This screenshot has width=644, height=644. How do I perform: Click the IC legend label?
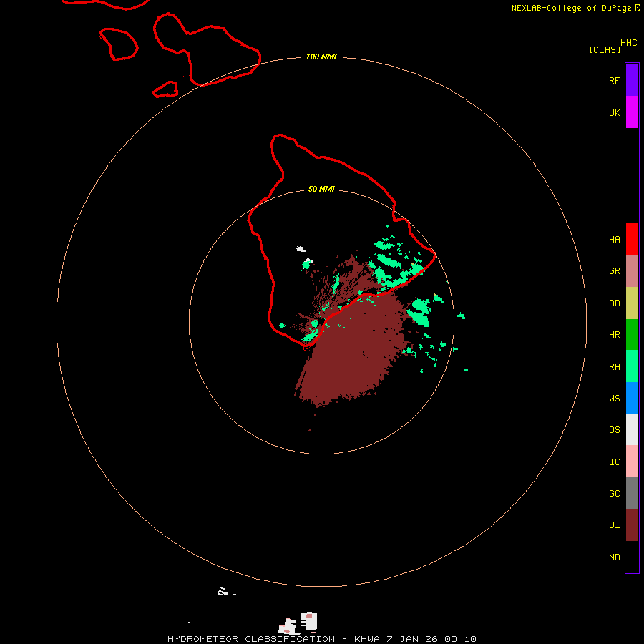[614, 462]
